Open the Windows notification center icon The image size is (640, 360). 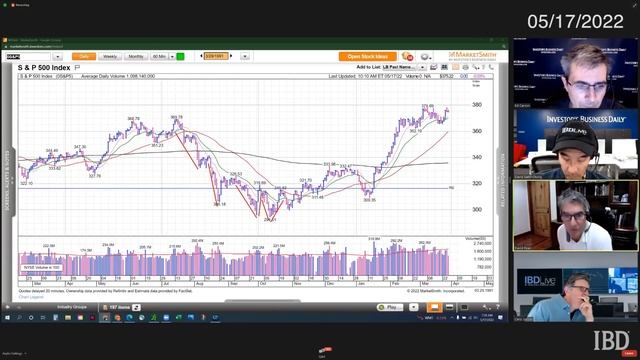point(500,318)
